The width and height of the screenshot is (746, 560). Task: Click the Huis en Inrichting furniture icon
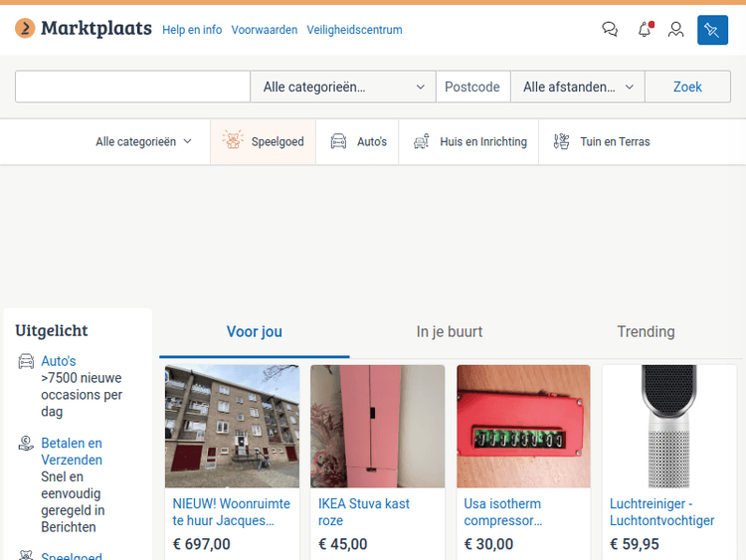pos(422,141)
